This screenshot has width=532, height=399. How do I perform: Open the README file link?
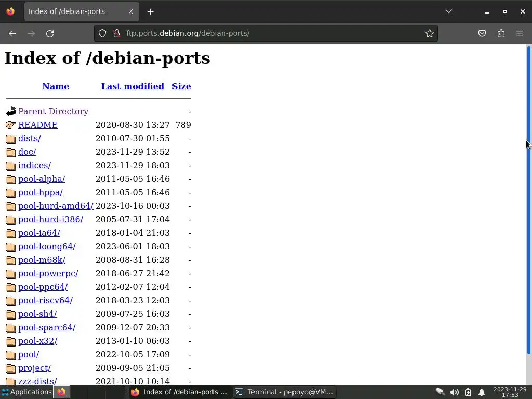37,125
